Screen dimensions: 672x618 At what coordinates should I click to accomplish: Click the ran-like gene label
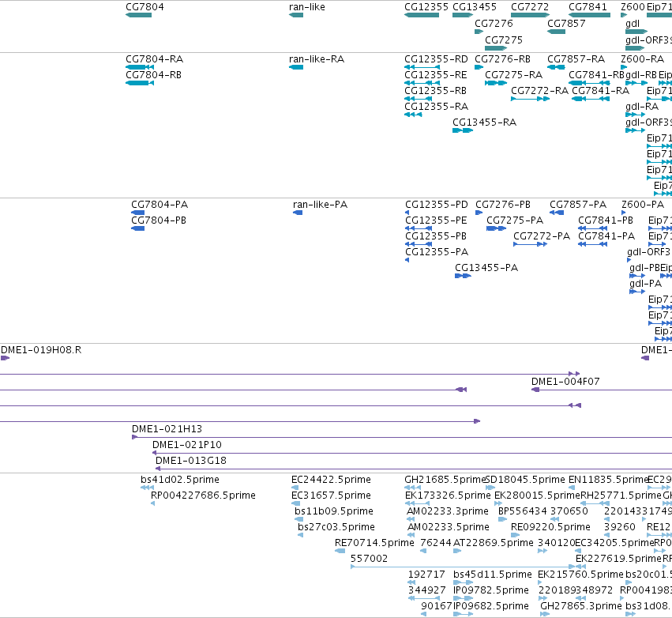[307, 7]
